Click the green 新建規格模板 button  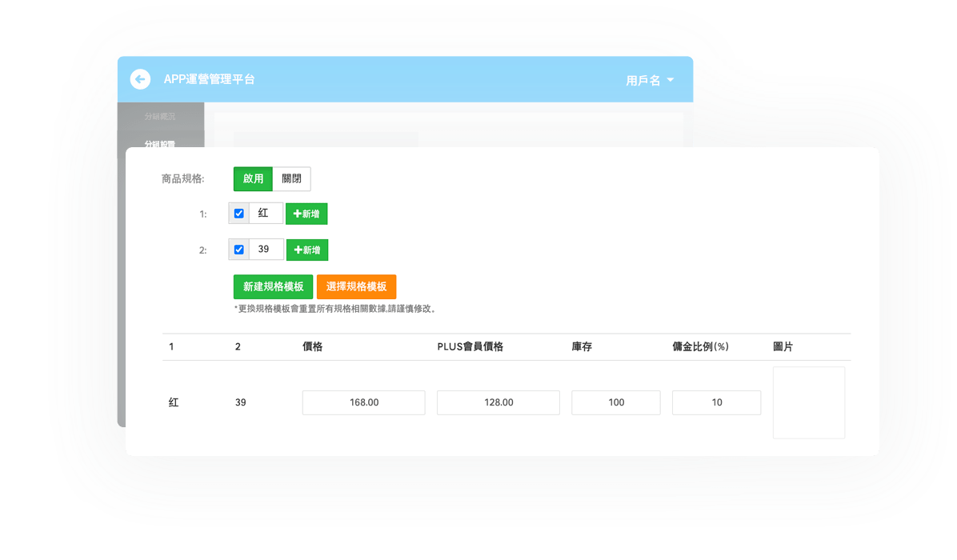pos(273,287)
